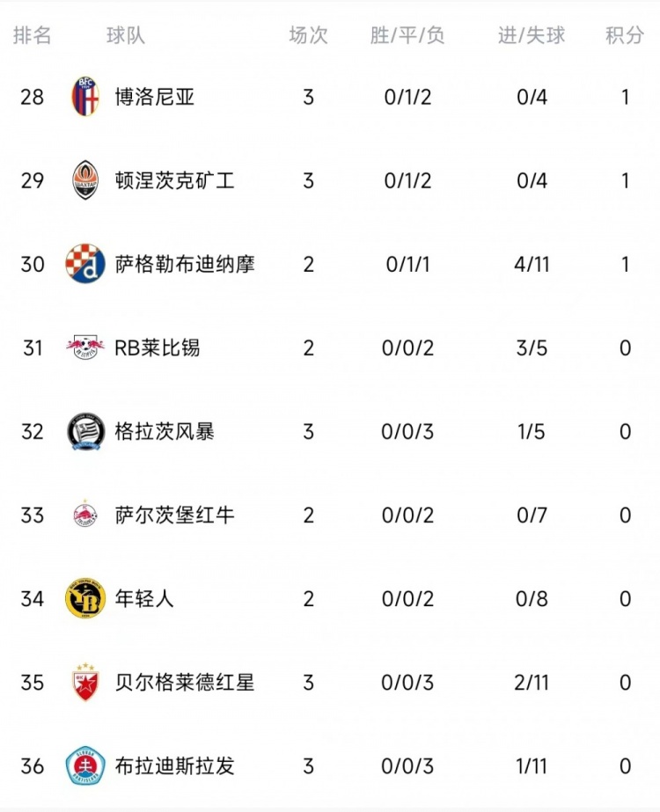Click the 进/失球 column header
660x812 pixels.
532,35
